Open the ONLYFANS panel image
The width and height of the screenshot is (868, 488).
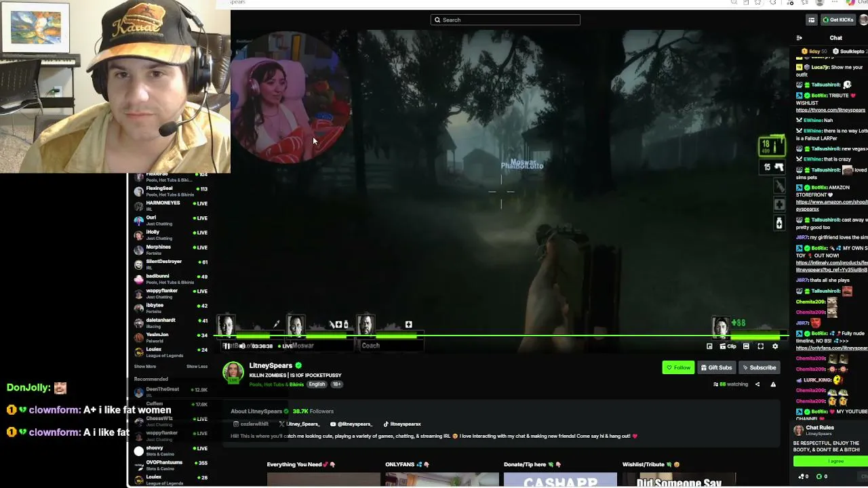441,481
